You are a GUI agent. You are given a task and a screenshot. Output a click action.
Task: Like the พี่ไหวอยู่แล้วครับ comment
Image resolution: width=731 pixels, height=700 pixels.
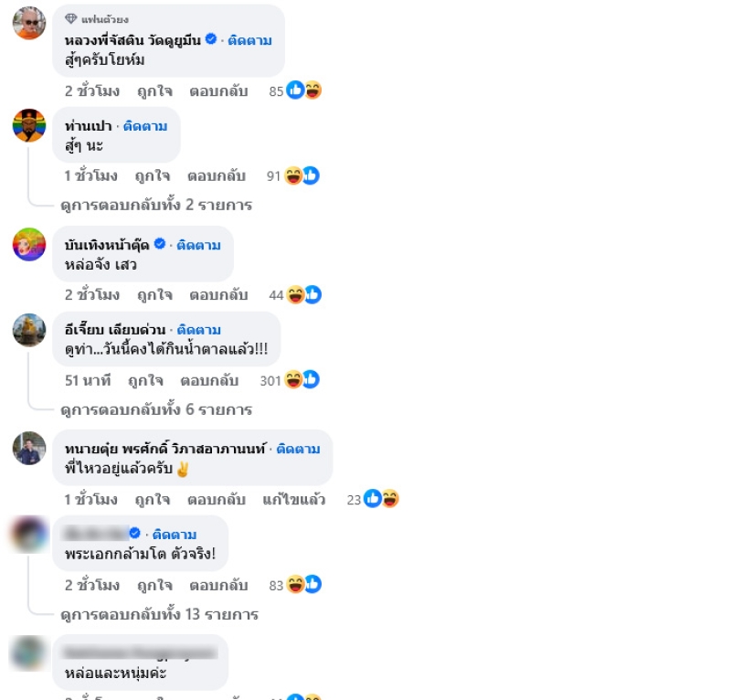point(153,500)
